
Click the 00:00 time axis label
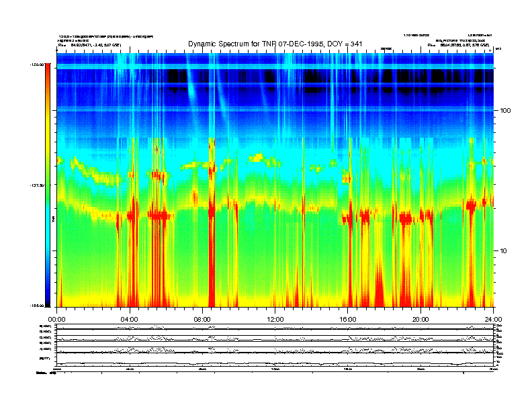(56, 320)
